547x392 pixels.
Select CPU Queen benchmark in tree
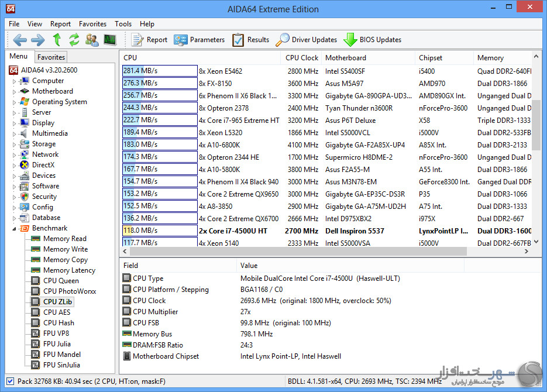tap(61, 281)
